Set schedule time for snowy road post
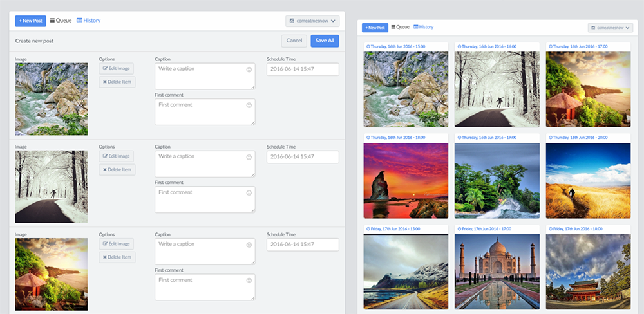 tap(303, 157)
